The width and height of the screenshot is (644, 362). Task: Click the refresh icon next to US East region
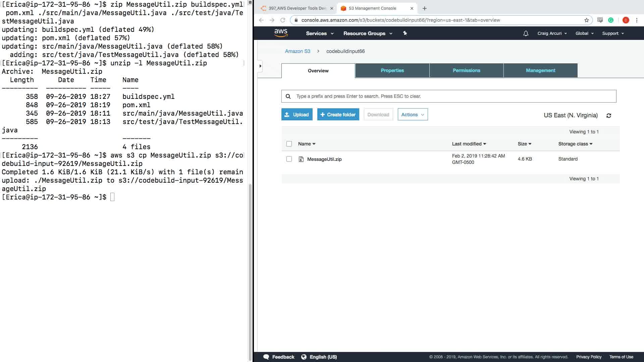pos(608,116)
